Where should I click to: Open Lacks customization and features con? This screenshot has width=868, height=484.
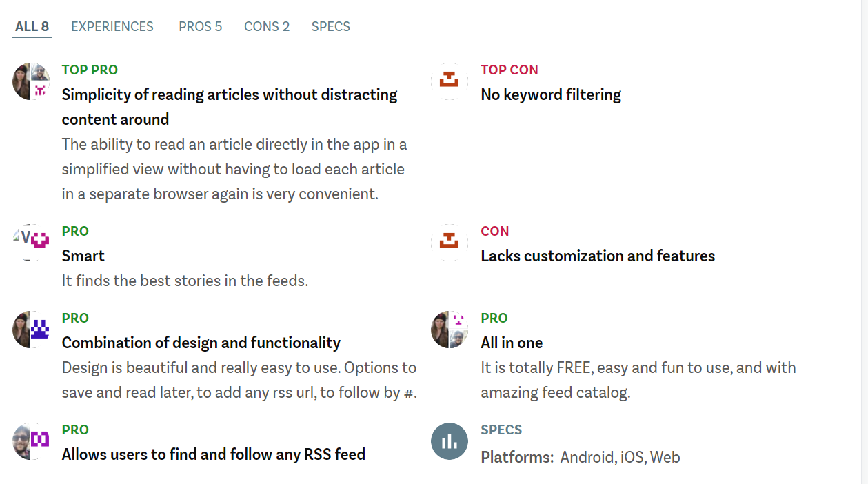pyautogui.click(x=598, y=256)
